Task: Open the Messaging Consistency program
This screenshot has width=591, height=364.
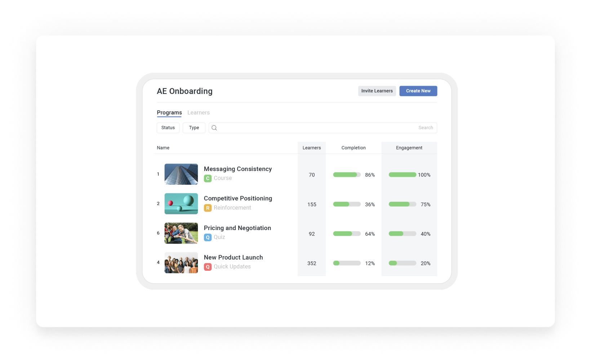Action: point(238,169)
